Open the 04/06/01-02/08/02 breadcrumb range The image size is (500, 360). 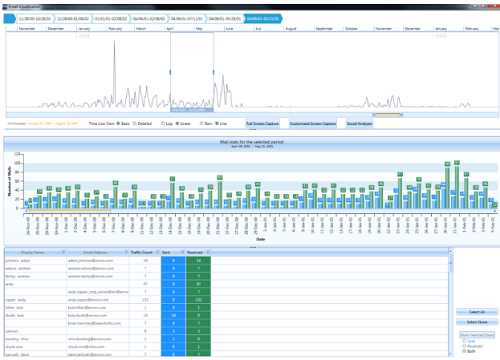click(149, 19)
